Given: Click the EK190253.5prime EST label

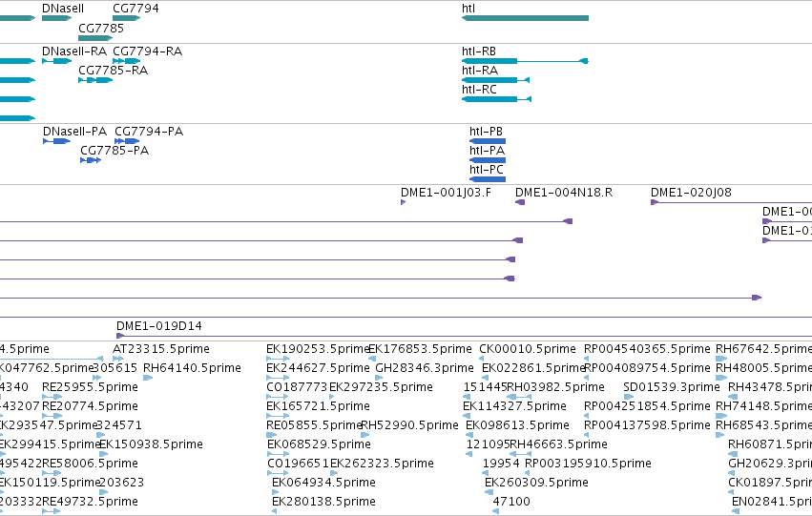Looking at the screenshot, I should click(318, 349).
